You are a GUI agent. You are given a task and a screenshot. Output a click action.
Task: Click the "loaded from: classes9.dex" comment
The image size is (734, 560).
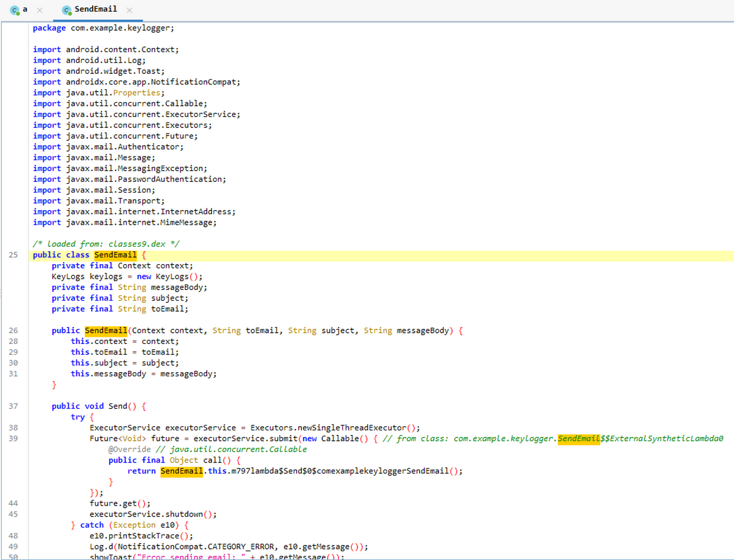(106, 244)
